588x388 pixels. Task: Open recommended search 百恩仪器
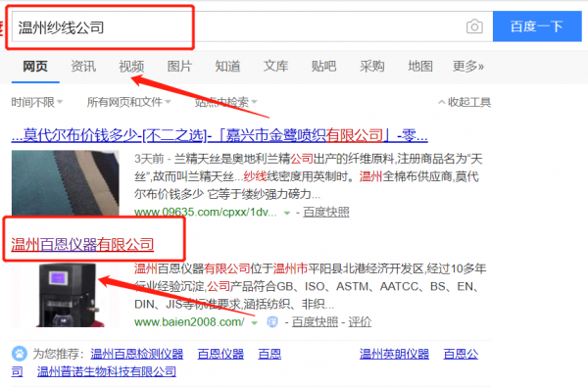(220, 354)
